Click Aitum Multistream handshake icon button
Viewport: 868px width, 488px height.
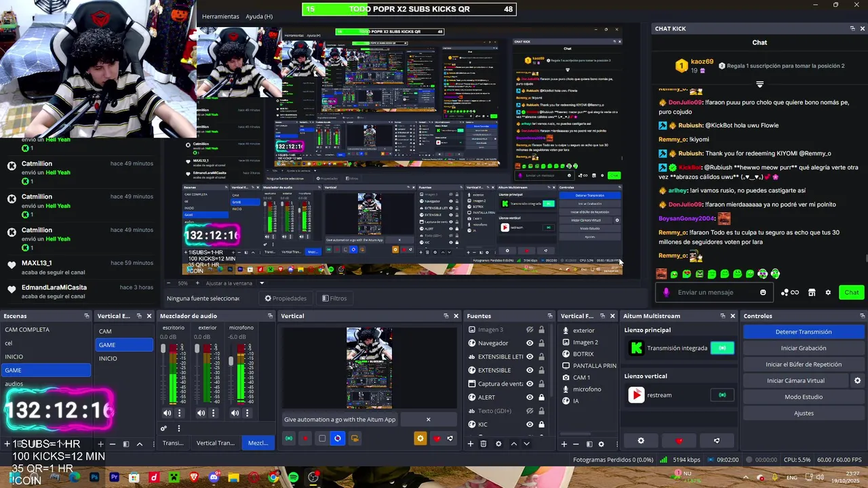(717, 441)
